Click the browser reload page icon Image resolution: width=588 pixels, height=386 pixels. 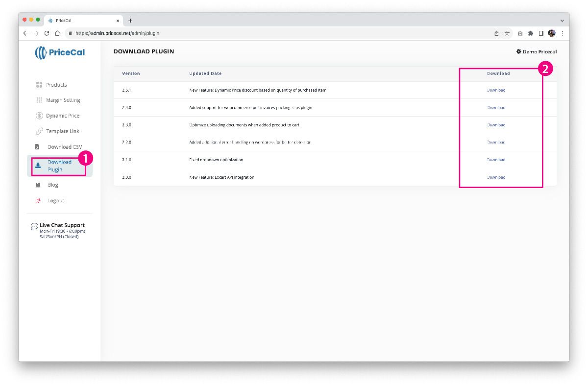(x=47, y=33)
